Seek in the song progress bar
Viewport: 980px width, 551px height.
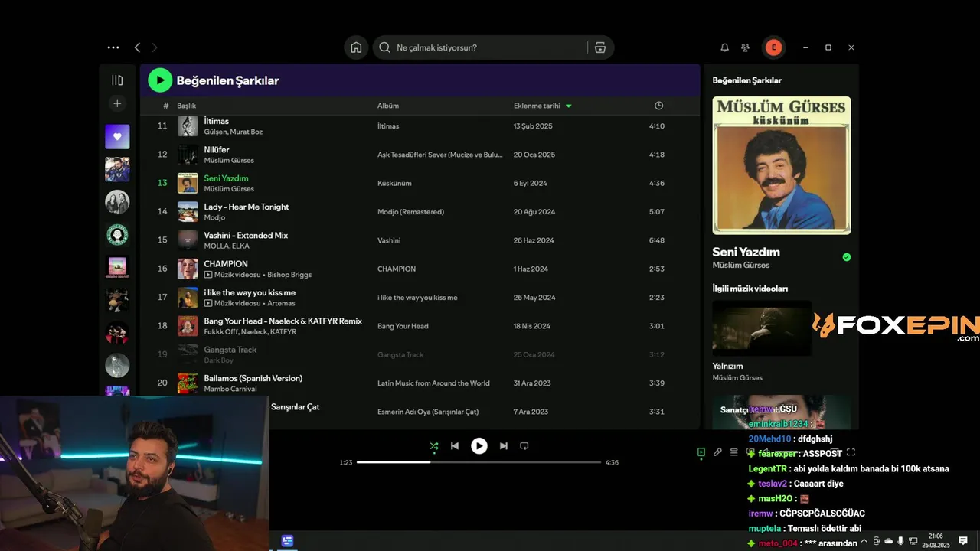(479, 462)
